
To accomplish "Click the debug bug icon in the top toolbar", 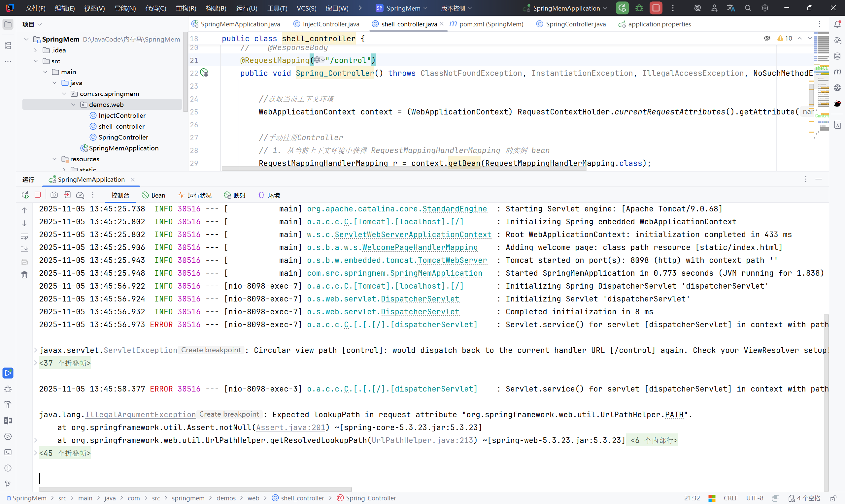I will click(639, 8).
